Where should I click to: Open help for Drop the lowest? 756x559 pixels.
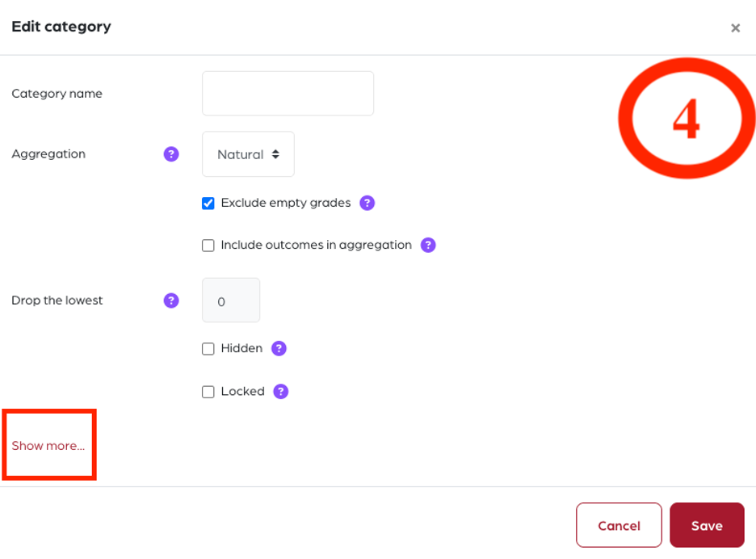[x=171, y=301]
